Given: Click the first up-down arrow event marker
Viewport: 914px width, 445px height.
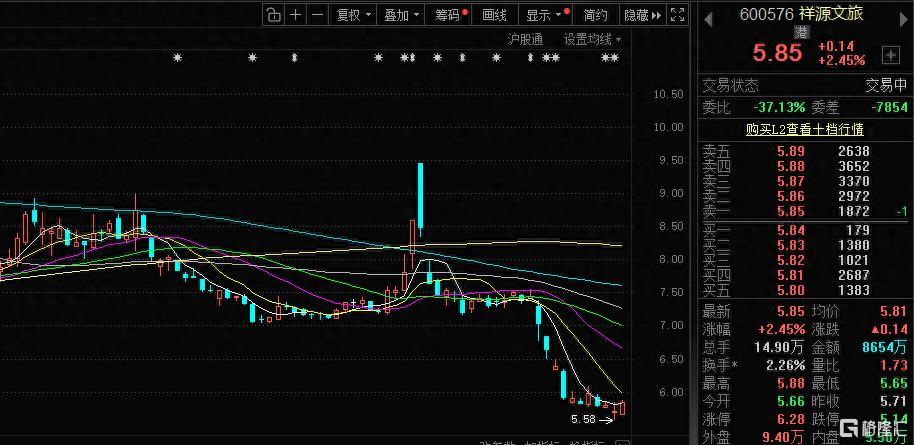Looking at the screenshot, I should pyautogui.click(x=295, y=58).
